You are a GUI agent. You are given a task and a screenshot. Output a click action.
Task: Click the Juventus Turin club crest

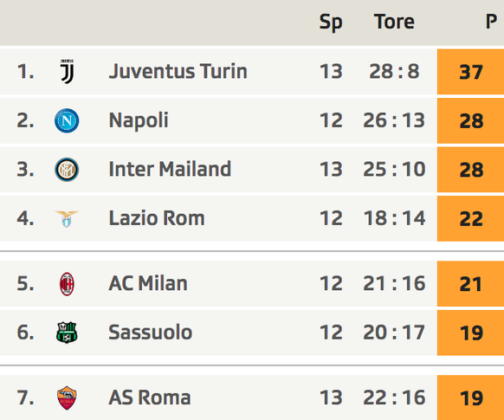pos(67,71)
